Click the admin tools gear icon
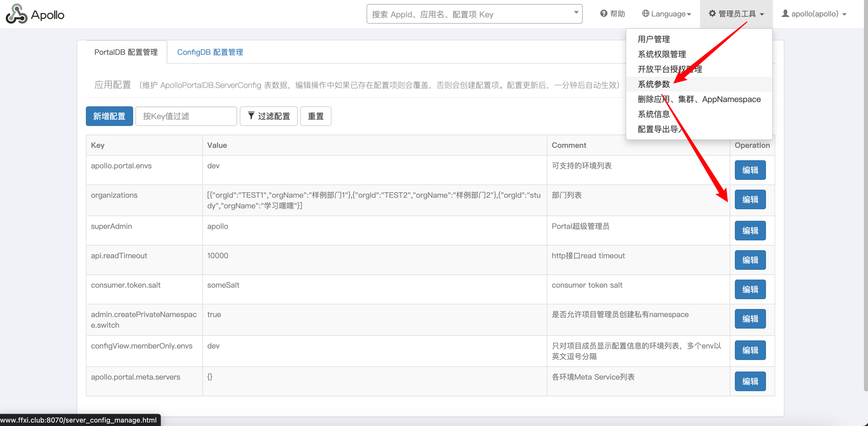This screenshot has height=426, width=868. (x=712, y=14)
